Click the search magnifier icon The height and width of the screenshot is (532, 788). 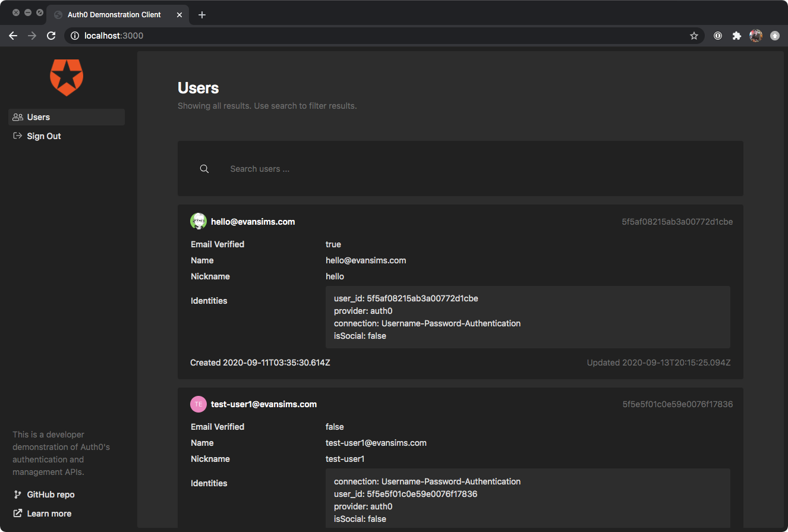[204, 169]
